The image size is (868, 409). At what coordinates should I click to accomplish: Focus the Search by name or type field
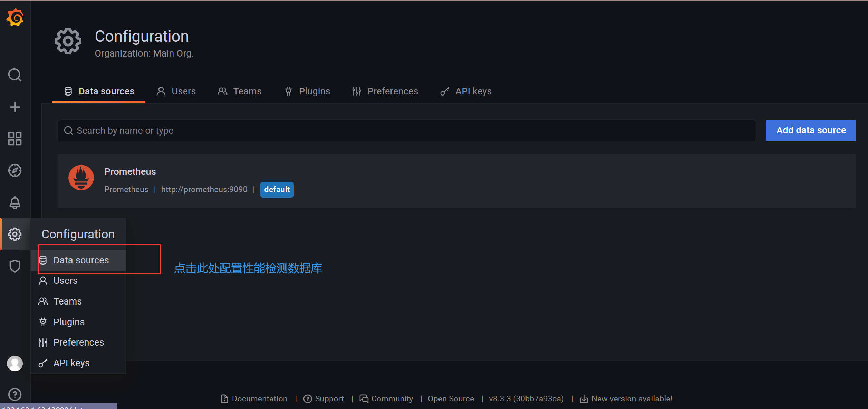point(406,131)
